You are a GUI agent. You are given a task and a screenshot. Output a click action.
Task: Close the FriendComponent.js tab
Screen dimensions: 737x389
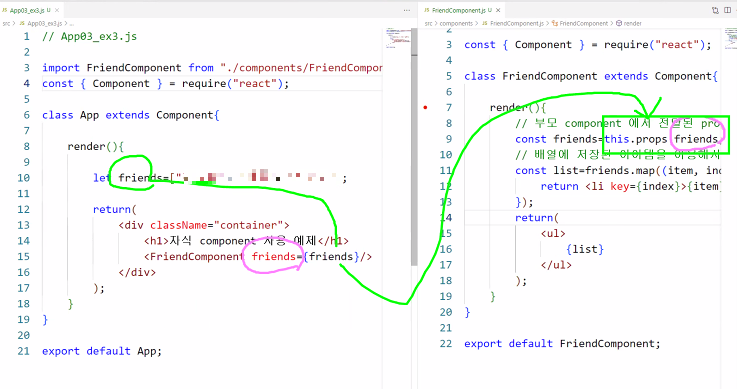(x=498, y=10)
